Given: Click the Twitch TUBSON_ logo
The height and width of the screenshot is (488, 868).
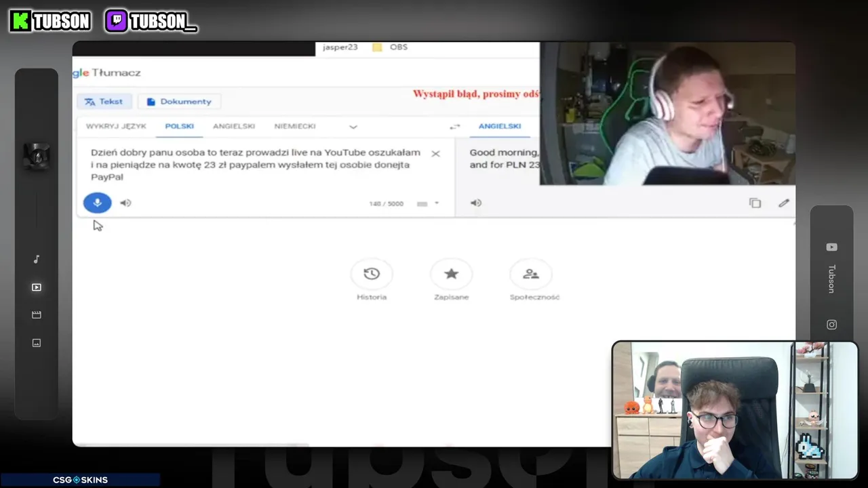Looking at the screenshot, I should click(x=151, y=21).
